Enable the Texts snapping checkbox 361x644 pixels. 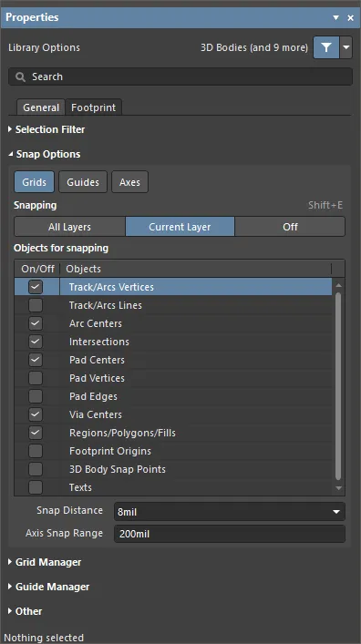[36, 487]
